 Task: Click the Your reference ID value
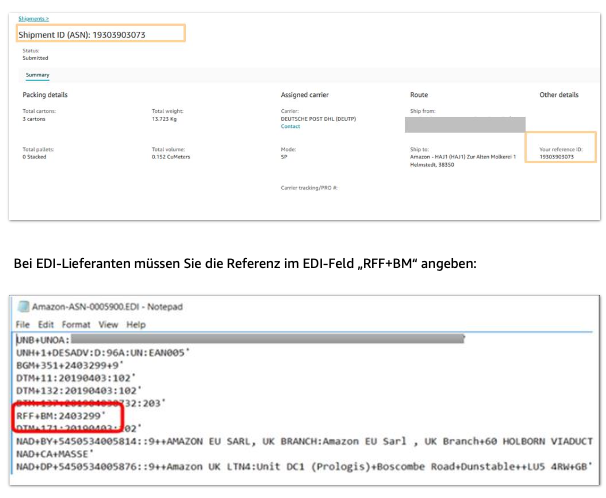(559, 157)
